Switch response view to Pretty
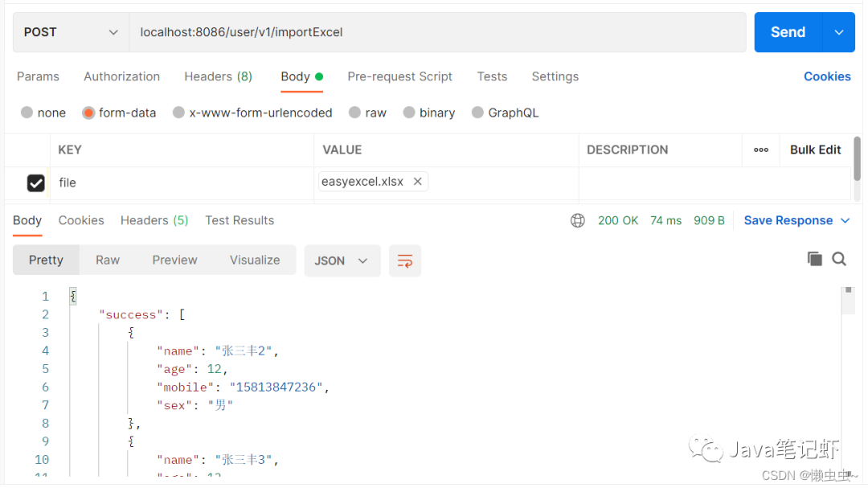 point(46,260)
